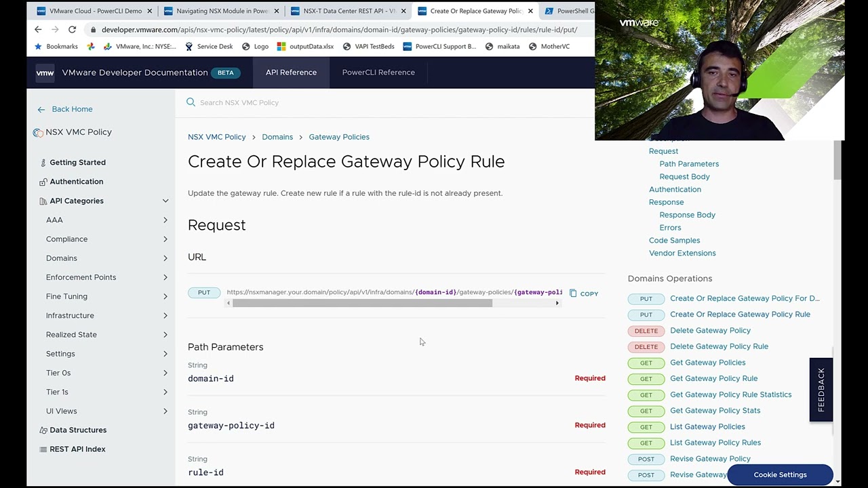The image size is (868, 488).
Task: Click the NSX VMC Policy sidebar icon
Action: 38,132
